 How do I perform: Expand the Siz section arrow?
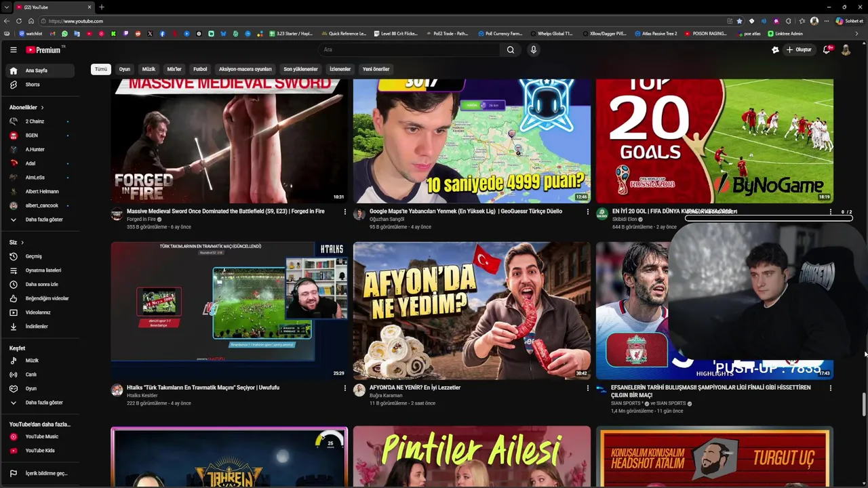22,243
